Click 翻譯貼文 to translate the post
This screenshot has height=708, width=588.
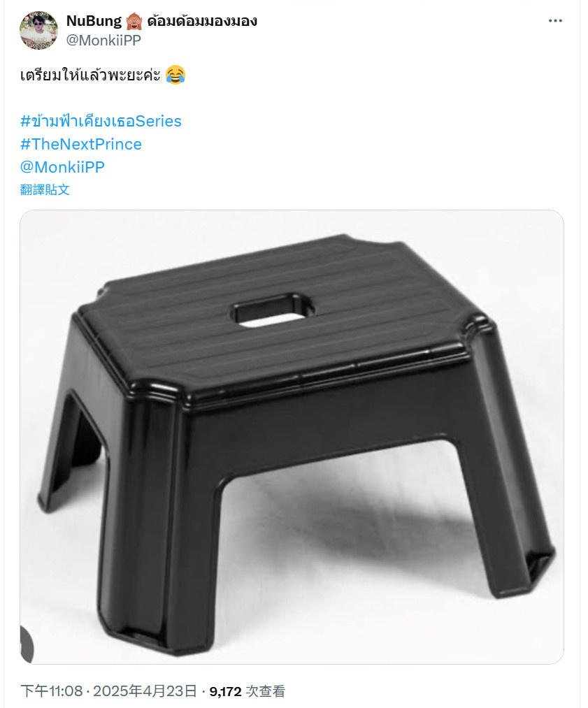[x=45, y=189]
